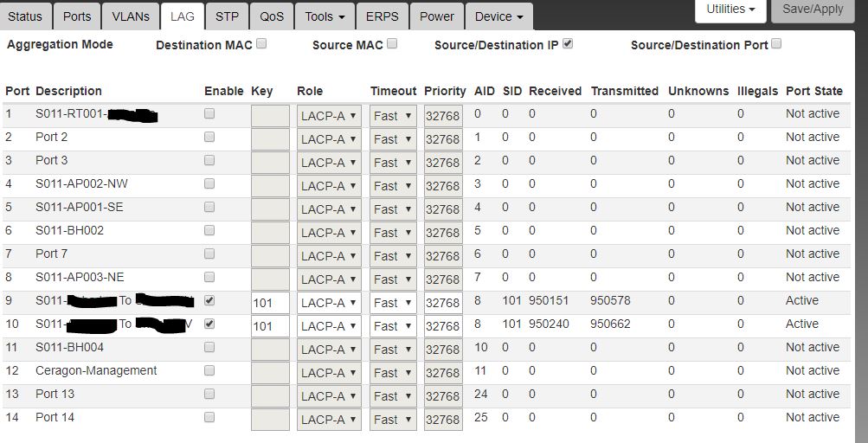Open the STP tab

coord(227,16)
